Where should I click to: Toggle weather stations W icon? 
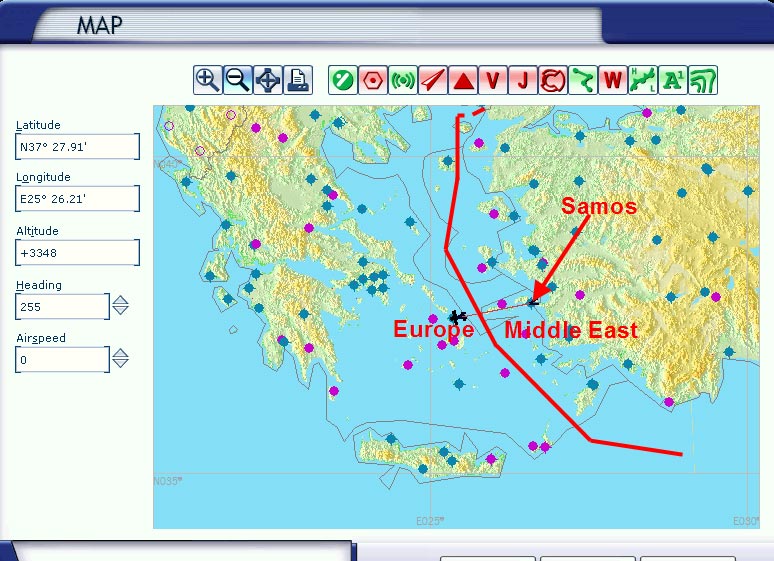[613, 80]
